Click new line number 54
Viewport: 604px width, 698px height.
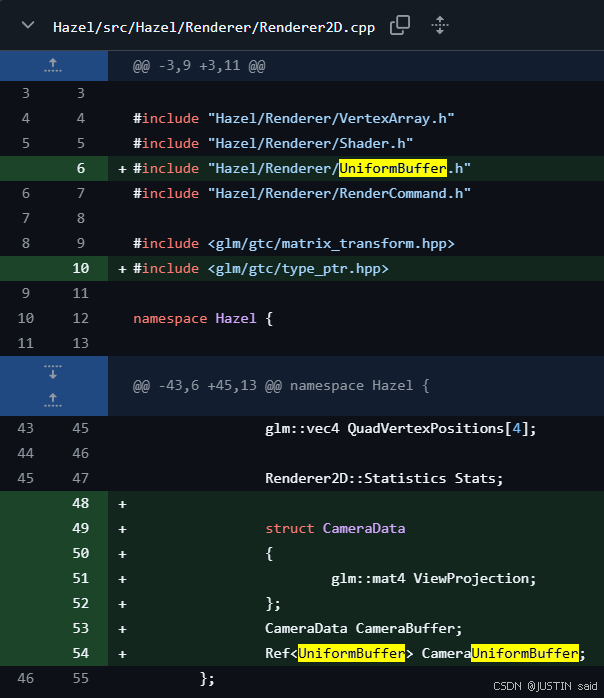pos(81,653)
